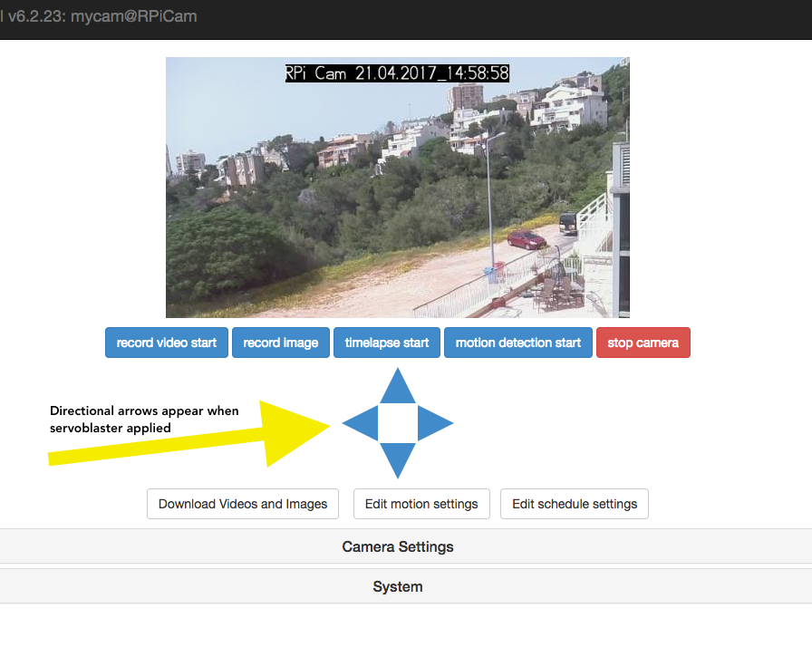Image resolution: width=812 pixels, height=647 pixels.
Task: Hit the red stop camera button
Action: (643, 343)
